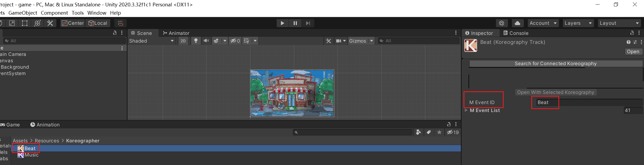Open Unity Collaborate icon
The height and width of the screenshot is (165, 644).
click(x=502, y=23)
